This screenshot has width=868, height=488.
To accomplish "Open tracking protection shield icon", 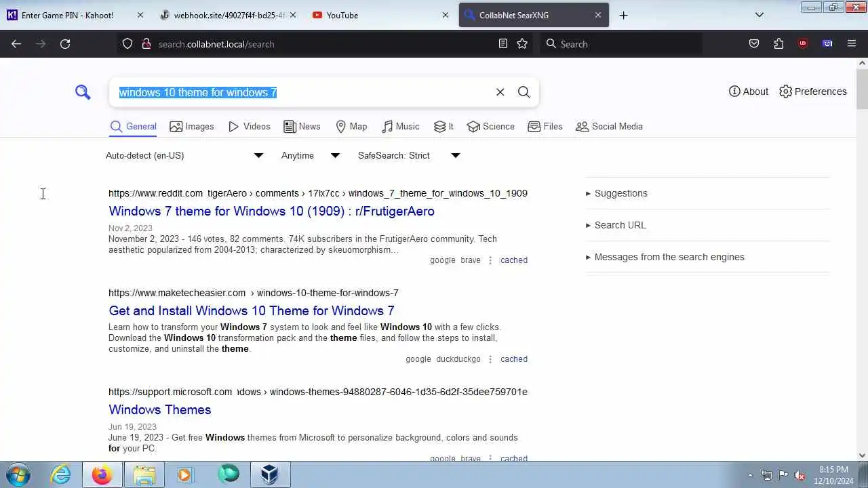I will [x=127, y=44].
